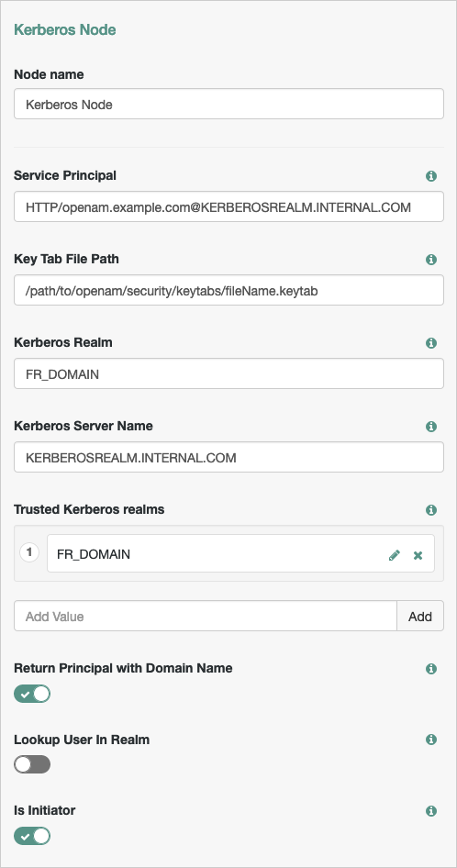Disable Return Principal with Domain Name toggle
Image resolution: width=457 pixels, height=868 pixels.
point(32,694)
